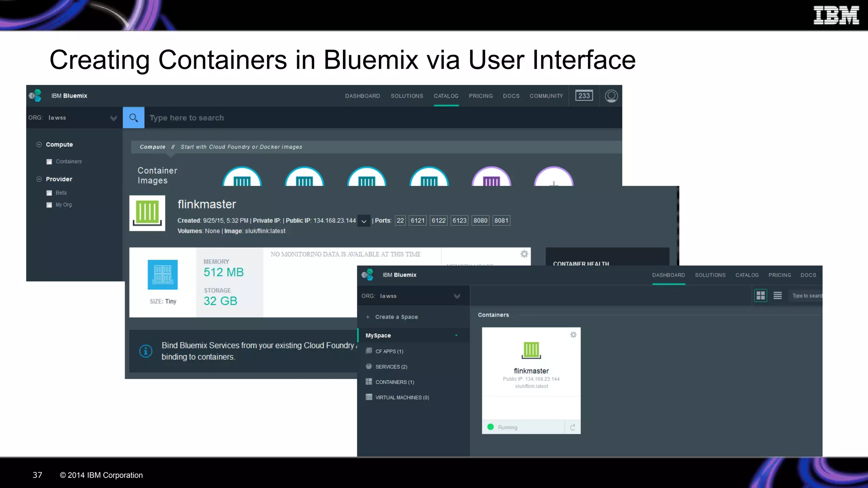Open the user profile avatar icon

(x=611, y=96)
